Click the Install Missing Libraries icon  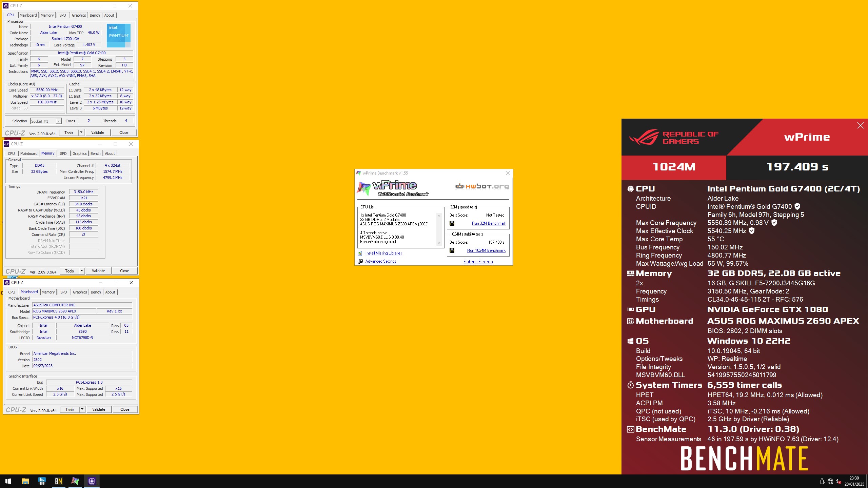pos(360,253)
